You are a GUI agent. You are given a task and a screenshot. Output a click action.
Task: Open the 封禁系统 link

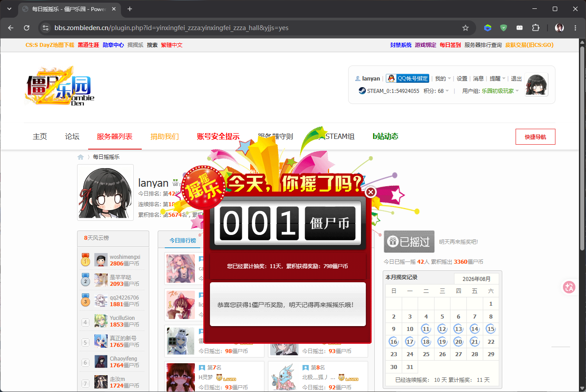401,45
